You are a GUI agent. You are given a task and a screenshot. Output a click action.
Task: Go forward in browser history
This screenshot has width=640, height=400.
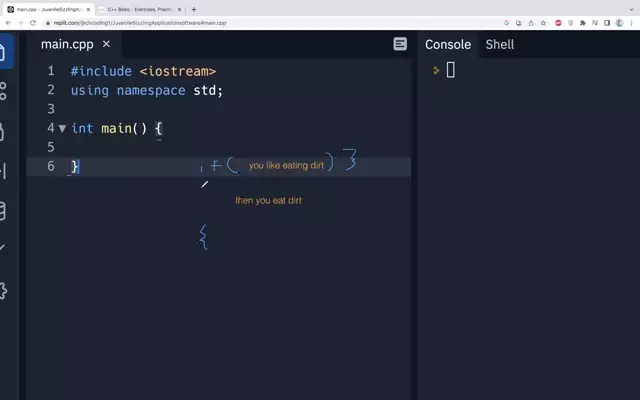(20, 23)
